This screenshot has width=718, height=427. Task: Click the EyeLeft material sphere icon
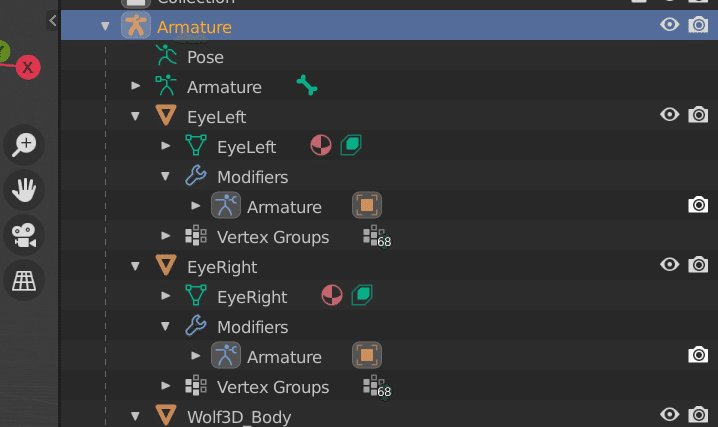point(321,147)
